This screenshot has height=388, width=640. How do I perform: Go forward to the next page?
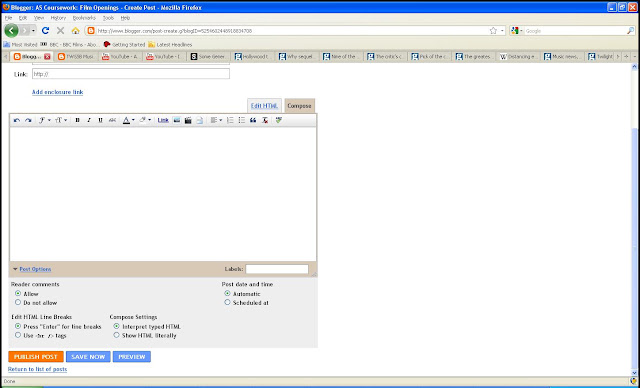(24, 31)
